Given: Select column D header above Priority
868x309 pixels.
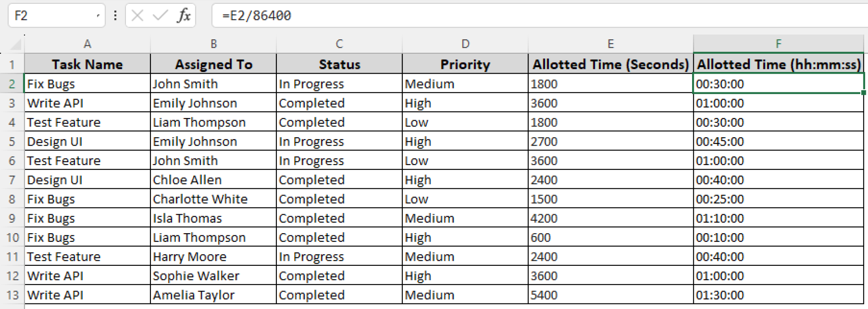Looking at the screenshot, I should click(x=465, y=44).
